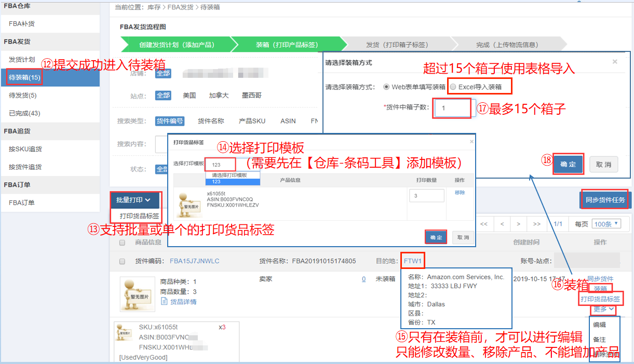Image resolution: width=634 pixels, height=364 pixels.
Task: Click the previous page < arrow
Action: click(502, 224)
